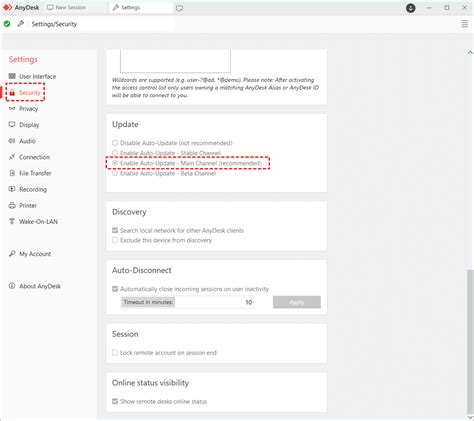
Task: Toggle Show remote desks online status
Action: click(x=115, y=401)
